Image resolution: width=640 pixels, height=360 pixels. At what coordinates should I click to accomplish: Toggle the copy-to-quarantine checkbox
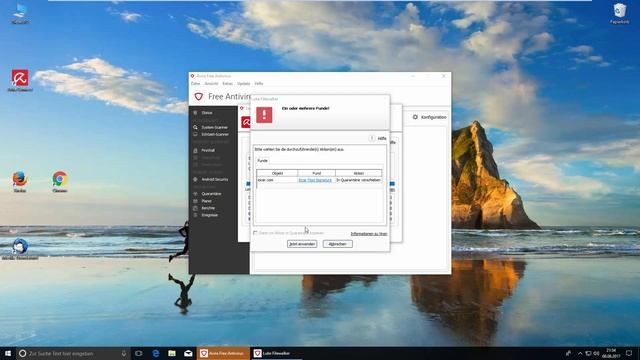tap(255, 233)
